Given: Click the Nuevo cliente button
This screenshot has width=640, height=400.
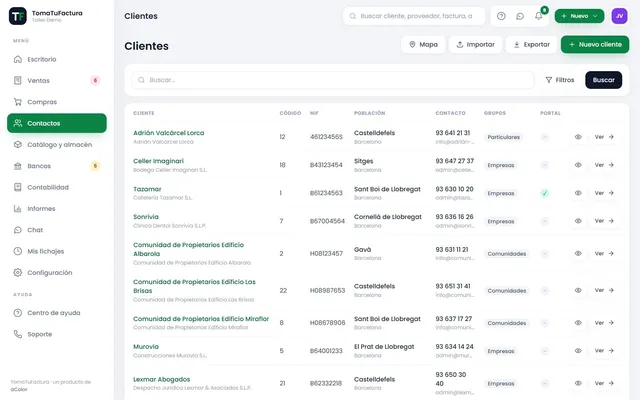Looking at the screenshot, I should click(595, 44).
